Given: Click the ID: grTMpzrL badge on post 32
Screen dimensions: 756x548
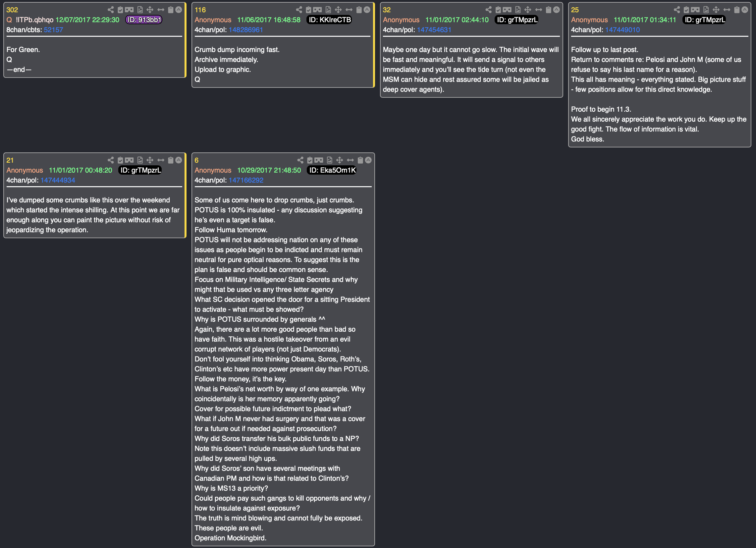Looking at the screenshot, I should (517, 20).
